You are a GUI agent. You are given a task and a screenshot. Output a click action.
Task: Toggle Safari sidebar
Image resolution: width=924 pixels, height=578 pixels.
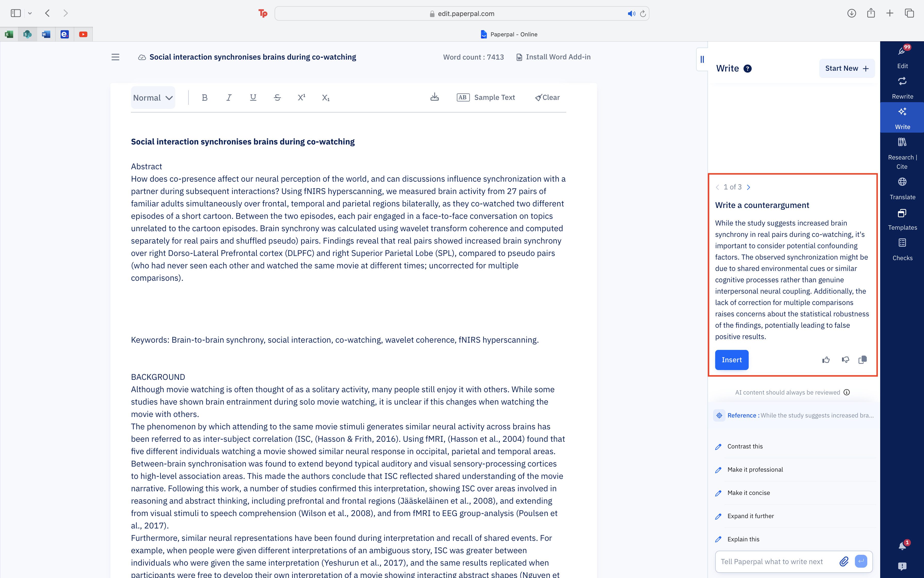(16, 13)
